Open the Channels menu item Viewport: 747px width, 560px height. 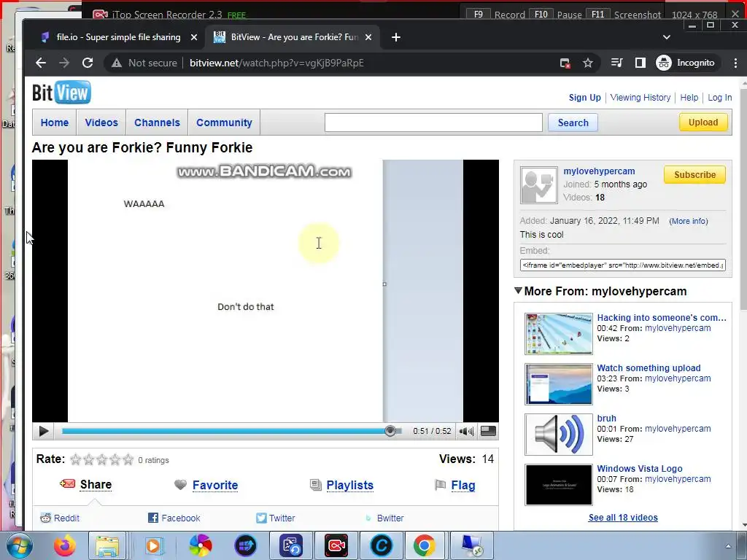coord(158,122)
